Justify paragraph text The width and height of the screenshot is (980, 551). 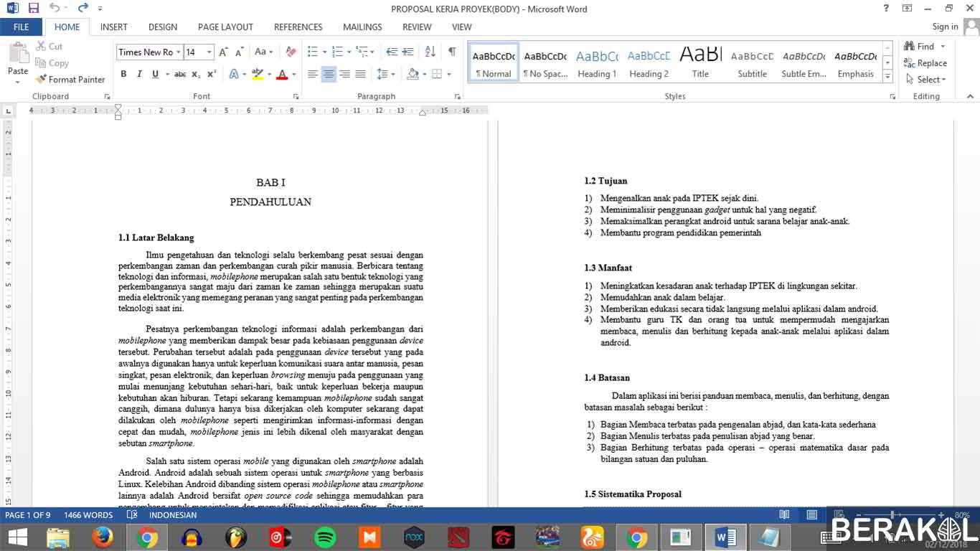(360, 74)
